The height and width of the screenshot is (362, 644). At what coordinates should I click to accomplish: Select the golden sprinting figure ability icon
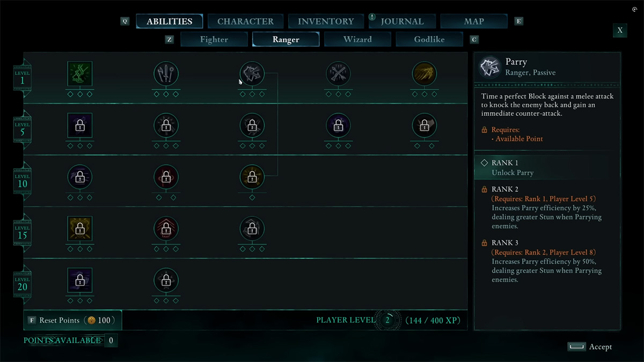click(x=424, y=73)
